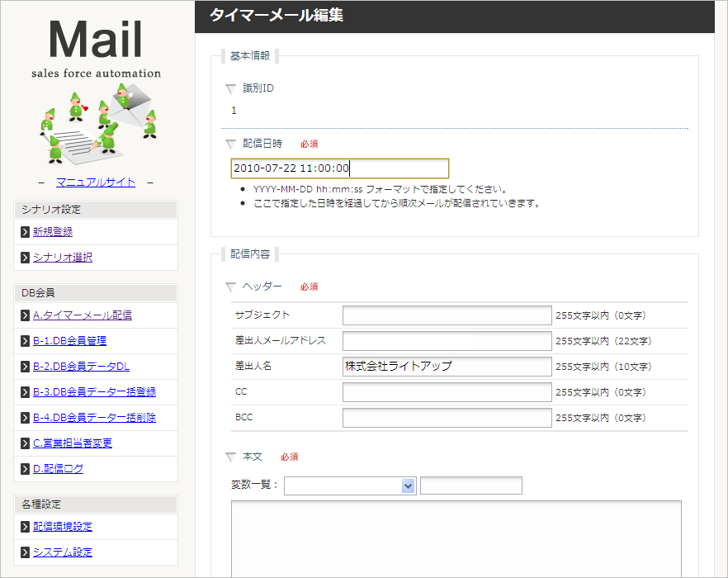Click the arrow icon beside B-1.DB会員管理
This screenshot has width=728, height=578.
[26, 340]
